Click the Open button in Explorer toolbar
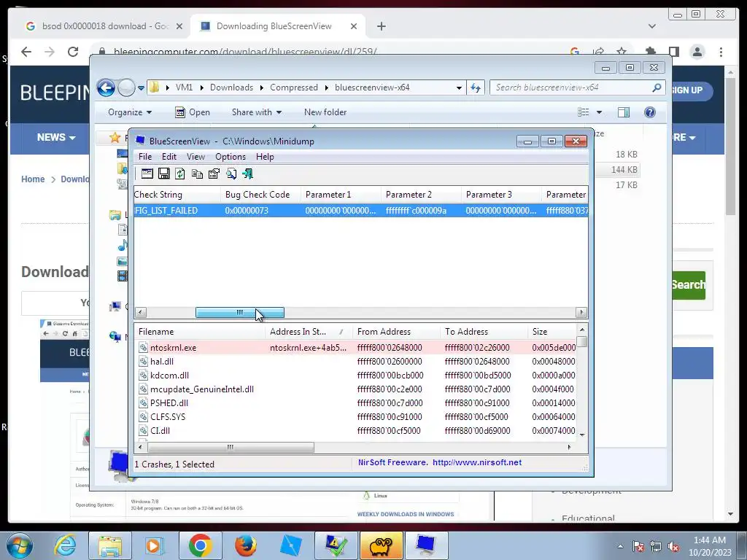The height and width of the screenshot is (560, 747). [x=193, y=112]
